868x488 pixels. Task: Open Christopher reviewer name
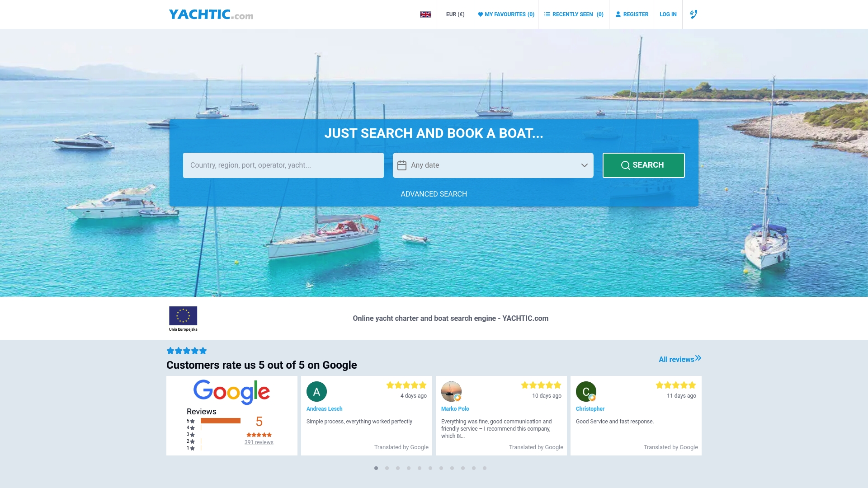pos(590,409)
